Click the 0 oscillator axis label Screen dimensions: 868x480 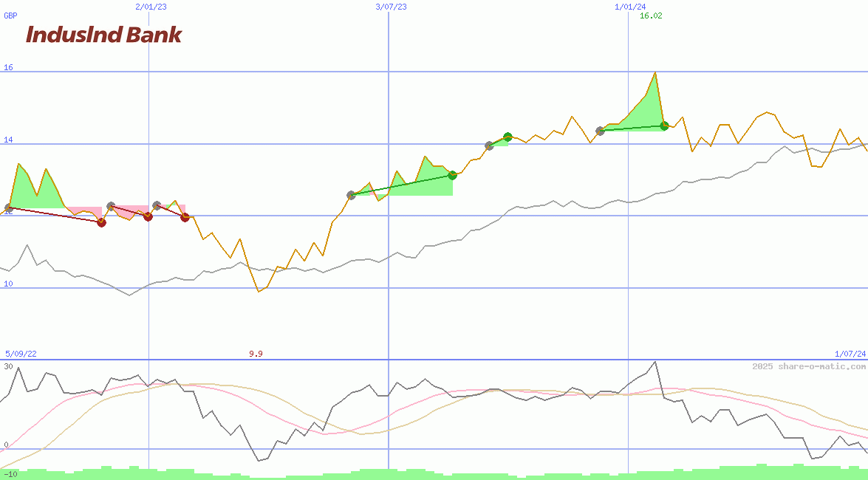tap(6, 445)
